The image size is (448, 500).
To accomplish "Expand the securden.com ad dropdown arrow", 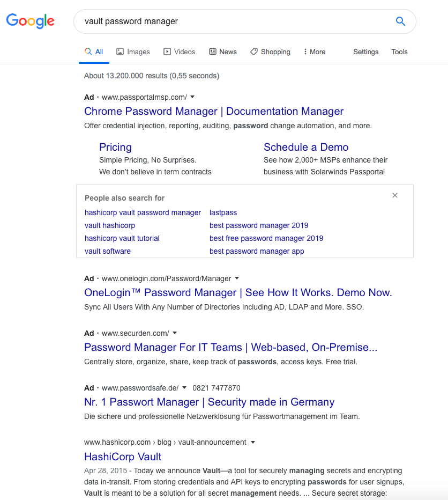I will [x=175, y=333].
